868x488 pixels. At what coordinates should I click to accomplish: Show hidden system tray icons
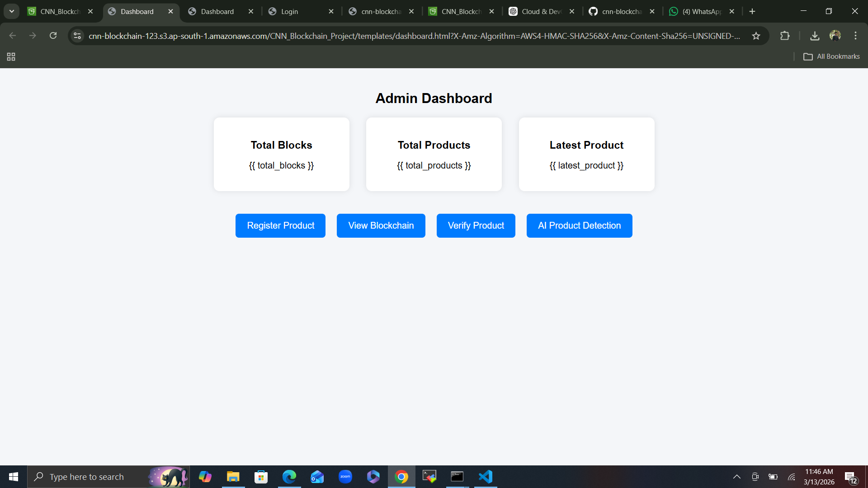736,477
